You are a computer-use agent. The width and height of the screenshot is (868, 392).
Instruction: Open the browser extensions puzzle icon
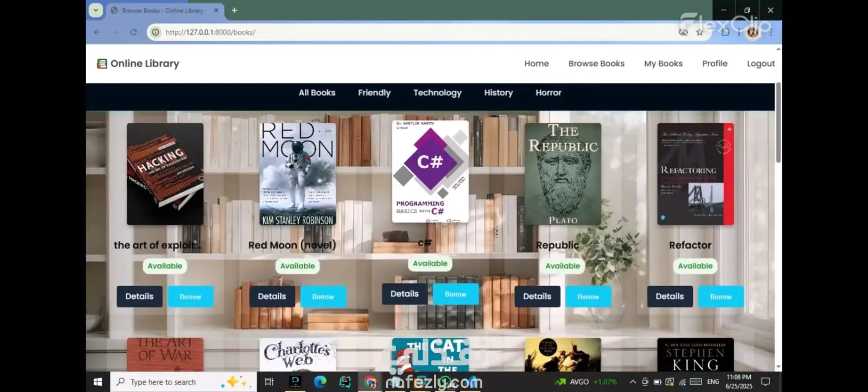click(x=725, y=32)
